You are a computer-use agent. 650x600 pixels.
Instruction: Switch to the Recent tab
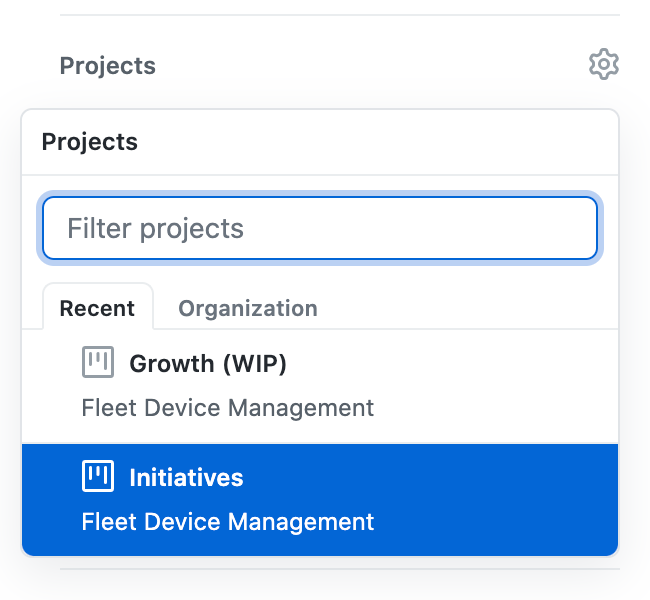point(98,308)
